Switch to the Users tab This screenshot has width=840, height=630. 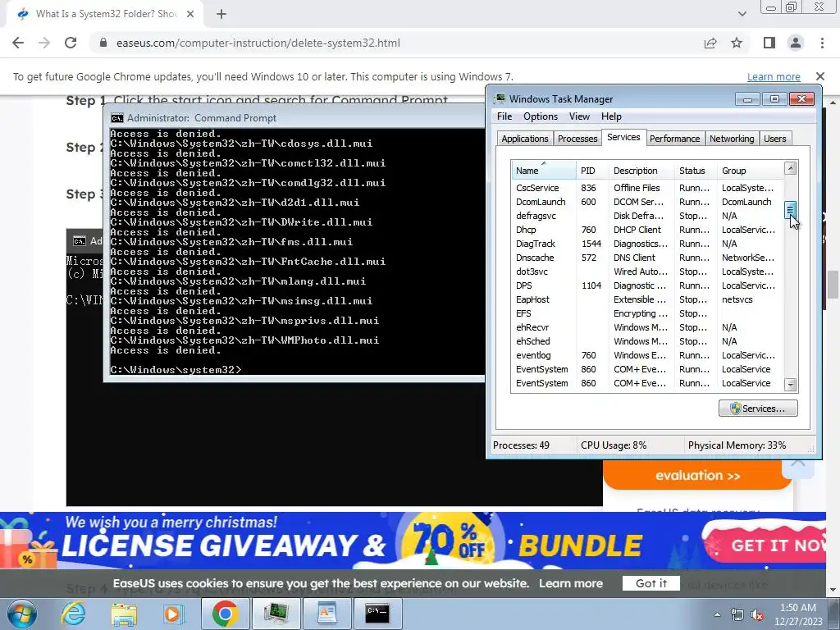tap(775, 139)
